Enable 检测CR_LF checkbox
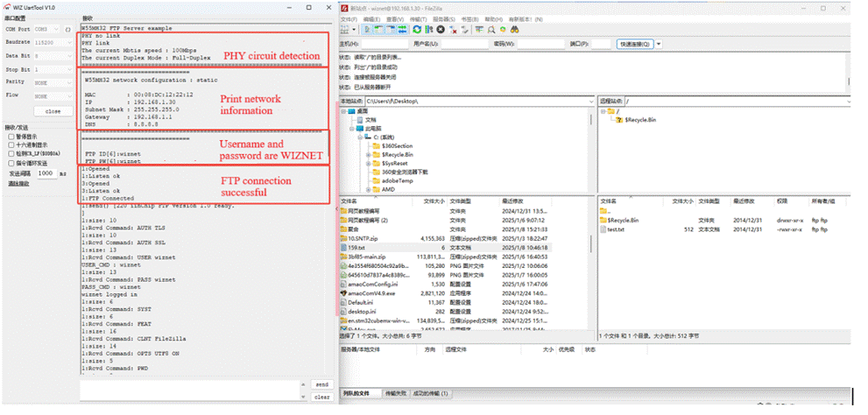This screenshot has width=868, height=415. tap(11, 154)
